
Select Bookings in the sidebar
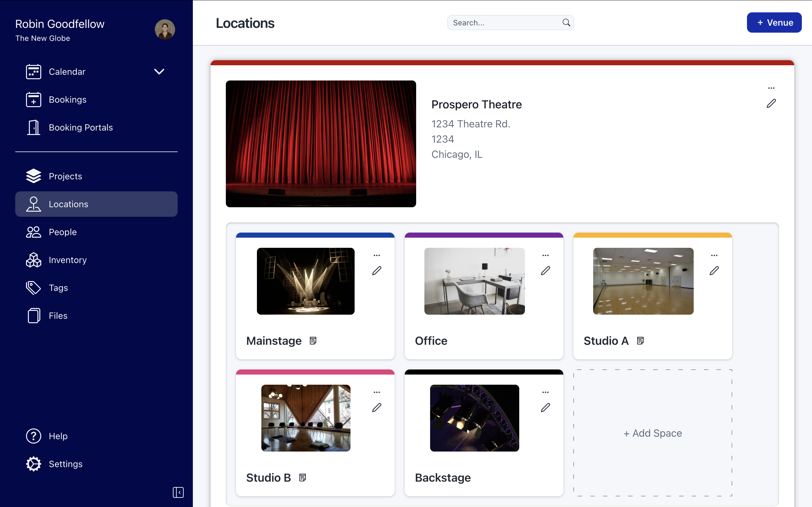[x=68, y=99]
